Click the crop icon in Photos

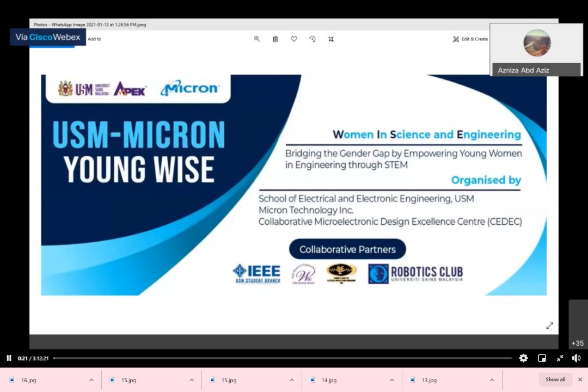[x=331, y=39]
